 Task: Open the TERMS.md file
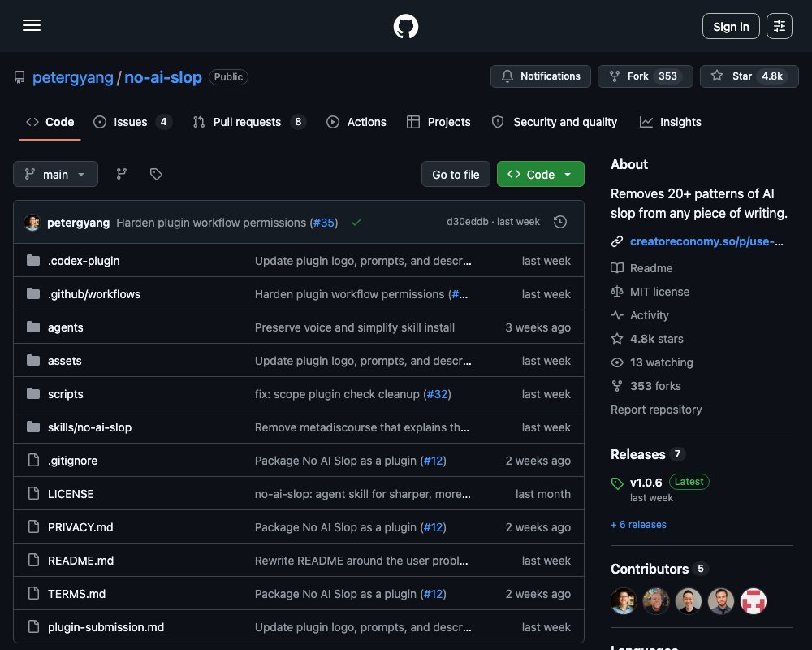[76, 593]
